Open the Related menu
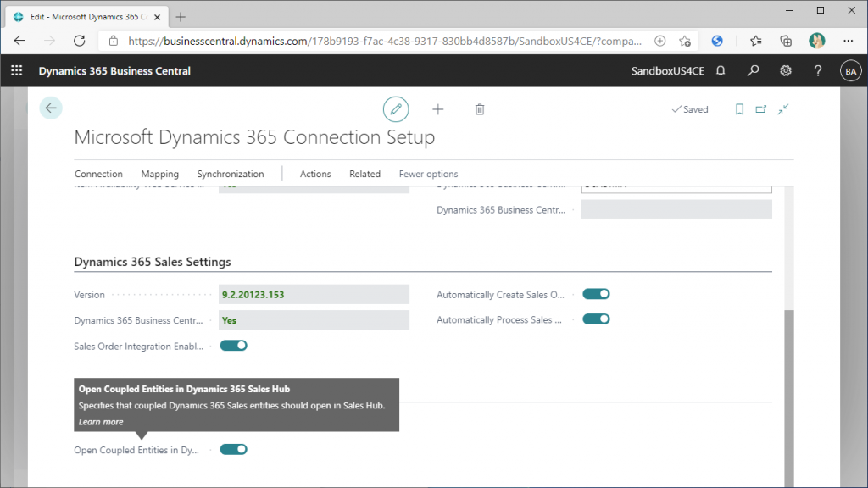Image resolution: width=868 pixels, height=488 pixels. coord(364,174)
